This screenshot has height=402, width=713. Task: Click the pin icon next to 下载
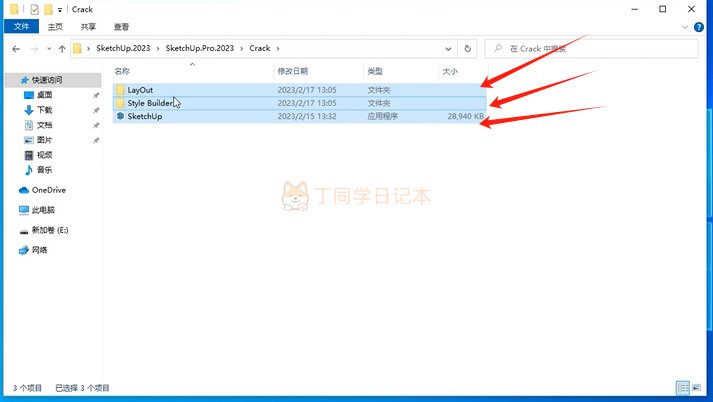click(x=96, y=111)
